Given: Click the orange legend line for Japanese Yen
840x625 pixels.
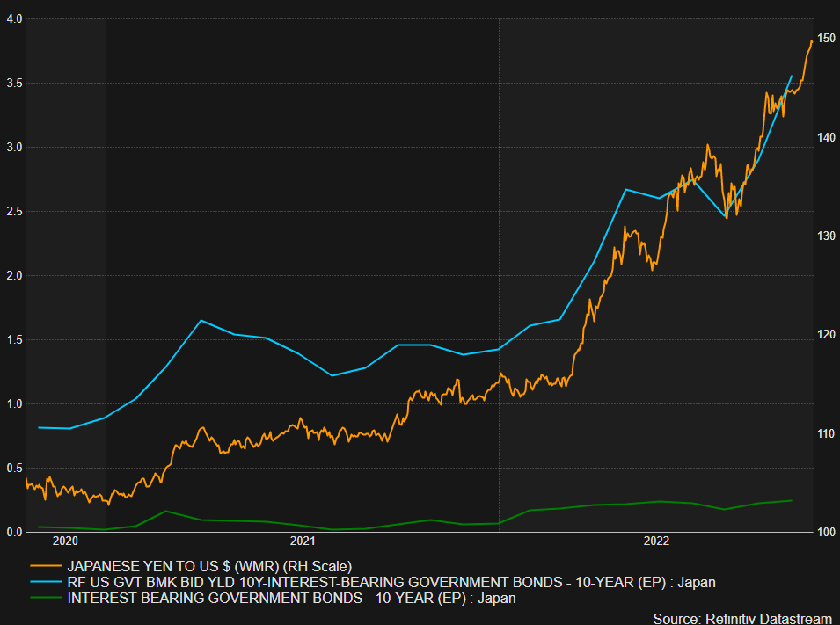Looking at the screenshot, I should [x=46, y=566].
